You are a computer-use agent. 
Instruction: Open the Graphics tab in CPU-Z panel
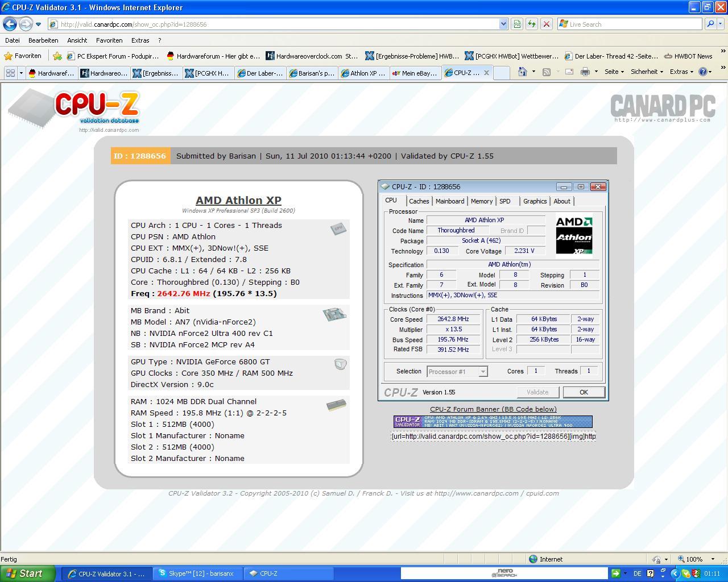(535, 201)
